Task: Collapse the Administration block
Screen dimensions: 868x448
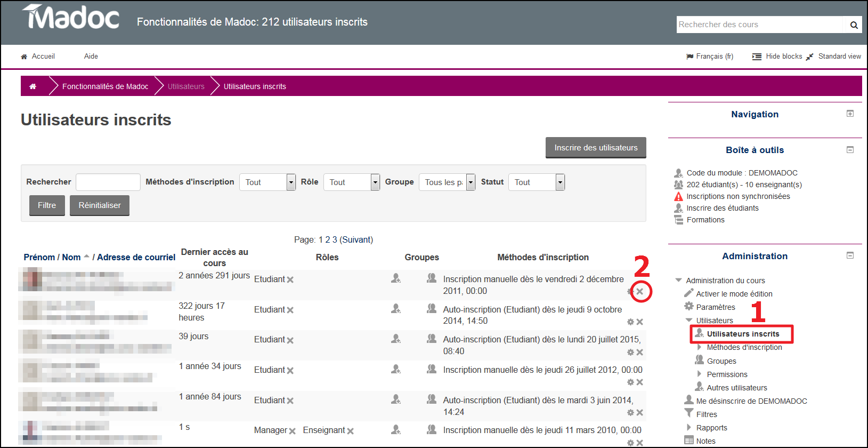Action: 850,255
